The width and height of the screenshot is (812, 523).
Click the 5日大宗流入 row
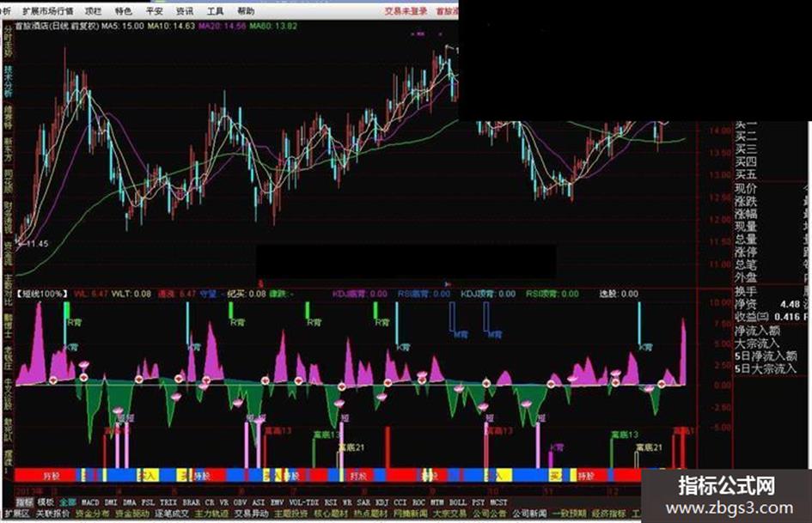[x=766, y=368]
